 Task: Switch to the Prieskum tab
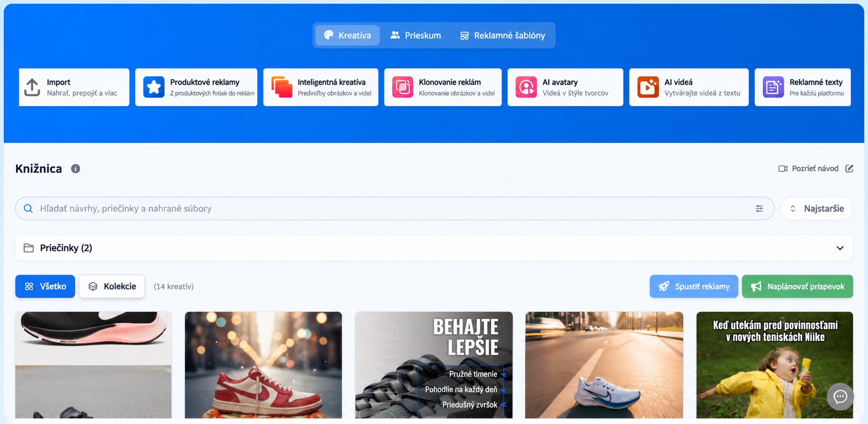click(415, 35)
